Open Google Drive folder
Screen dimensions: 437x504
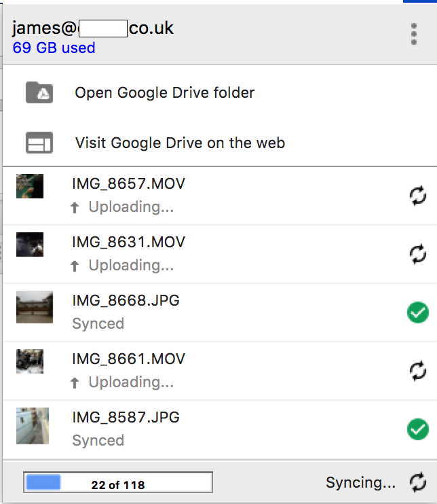[165, 92]
